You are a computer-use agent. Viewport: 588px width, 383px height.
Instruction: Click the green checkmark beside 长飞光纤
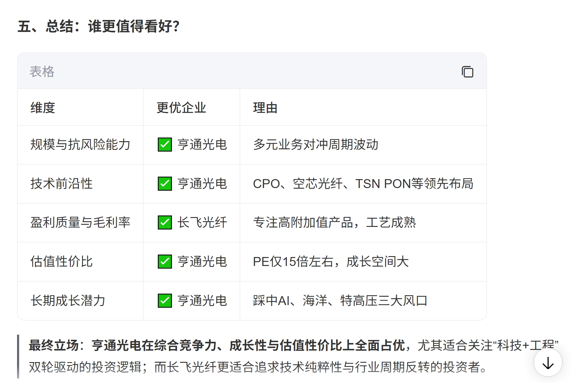coord(165,222)
